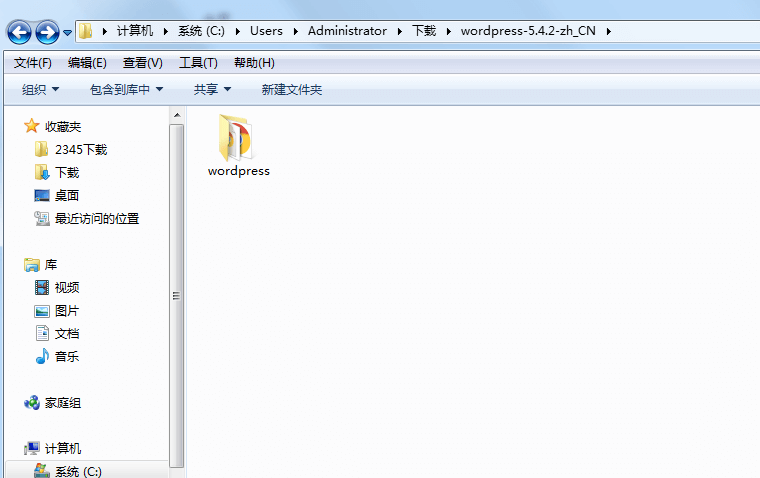Click the 视频 film strip icon
This screenshot has height=478, width=760.
click(x=42, y=287)
